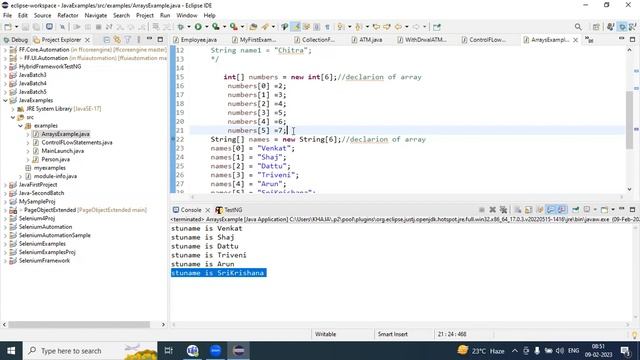Open the Run button dropdown arrow
640x360 pixels.
(207, 27)
